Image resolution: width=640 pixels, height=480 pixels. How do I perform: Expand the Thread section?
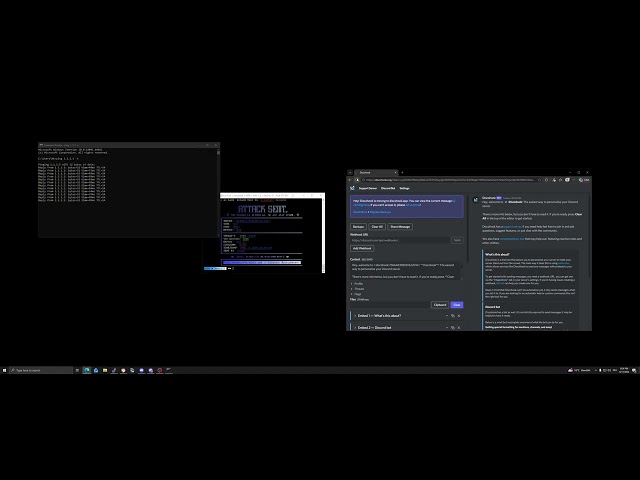(x=358, y=289)
